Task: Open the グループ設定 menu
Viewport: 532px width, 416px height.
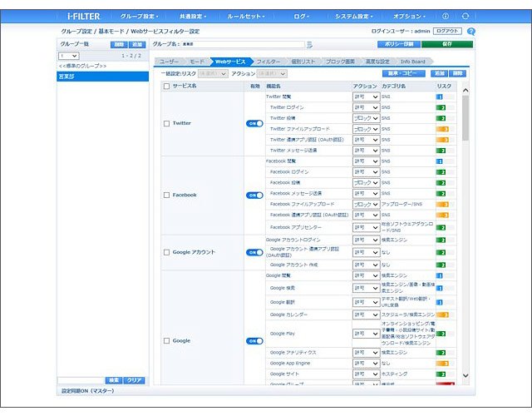Action: [139, 17]
